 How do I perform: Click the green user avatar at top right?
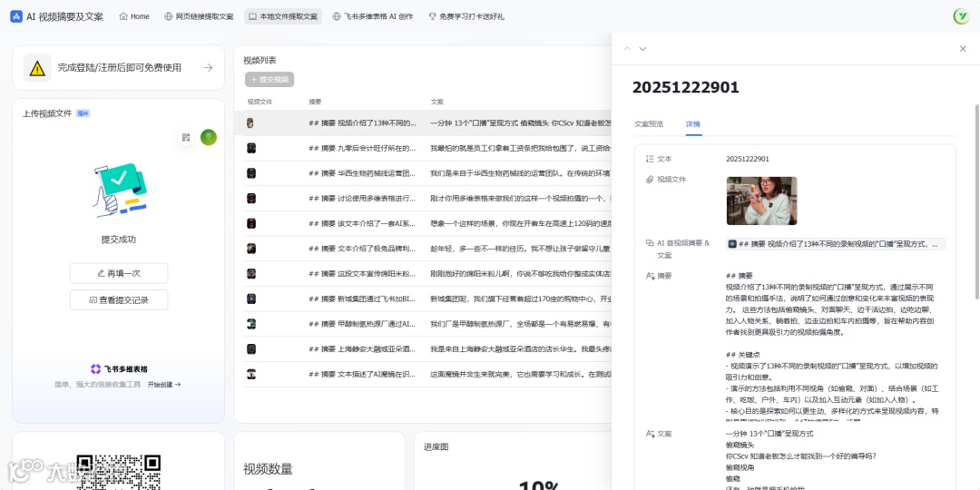click(x=961, y=17)
